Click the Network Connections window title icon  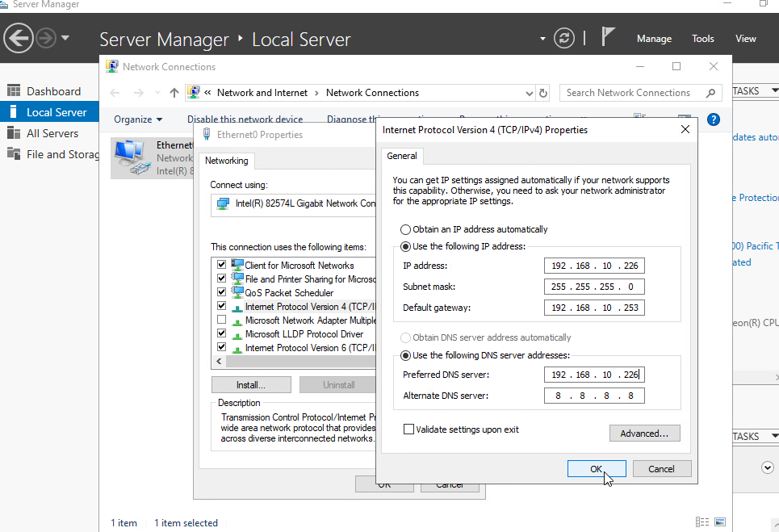[112, 66]
